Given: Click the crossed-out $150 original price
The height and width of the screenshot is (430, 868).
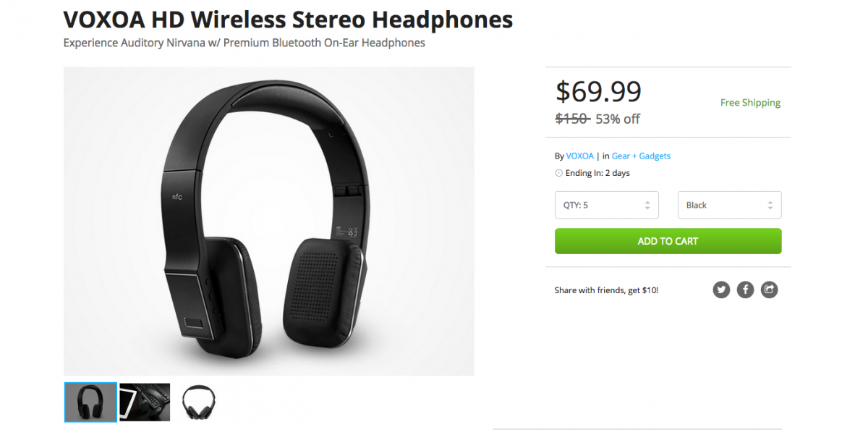Looking at the screenshot, I should tap(572, 119).
